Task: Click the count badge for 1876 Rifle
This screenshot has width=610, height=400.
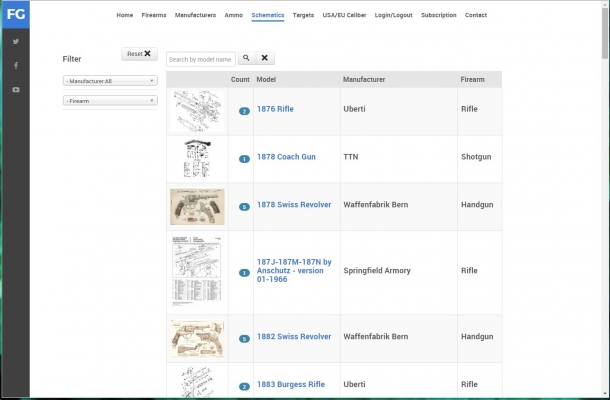Action: click(x=244, y=111)
